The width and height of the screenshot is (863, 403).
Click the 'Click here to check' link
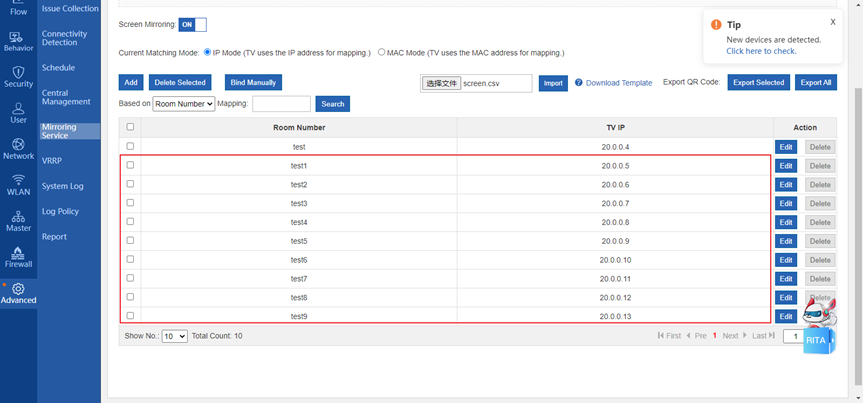tap(761, 51)
